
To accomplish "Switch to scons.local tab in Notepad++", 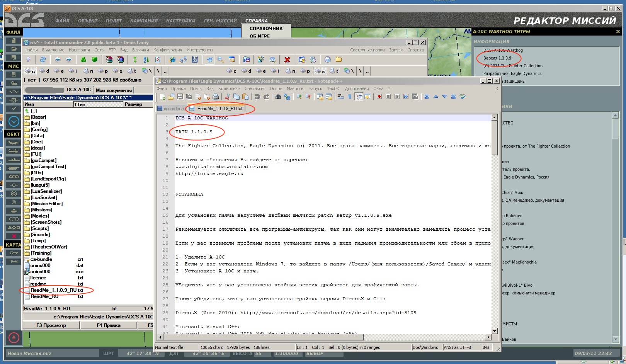I will pyautogui.click(x=171, y=109).
